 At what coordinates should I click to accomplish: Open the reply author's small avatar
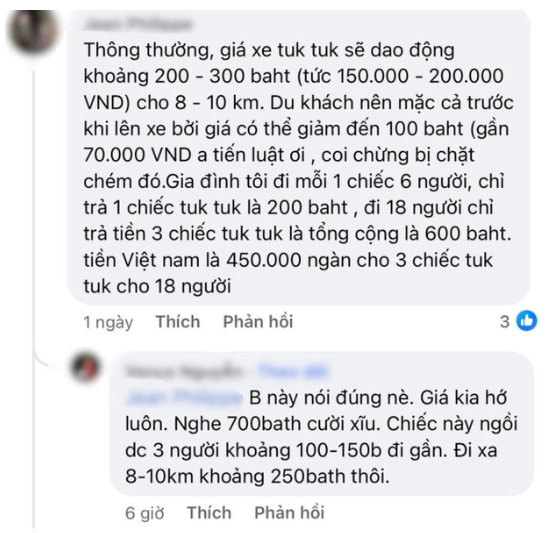(x=87, y=367)
